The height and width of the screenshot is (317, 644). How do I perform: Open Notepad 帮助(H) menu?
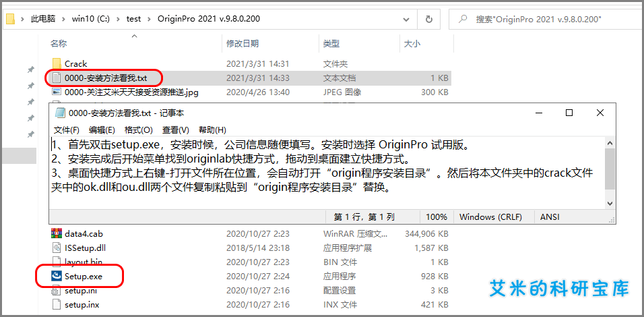coord(212,130)
